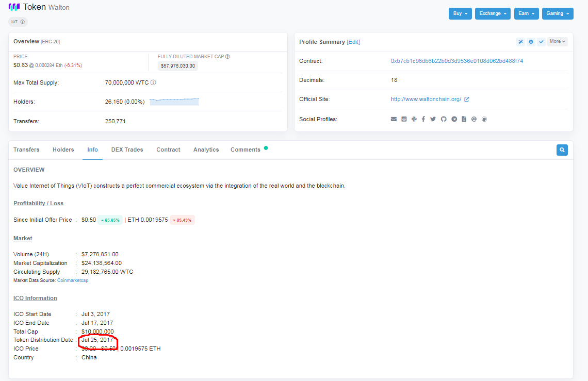Click the info icon on the IoT tag
Image resolution: width=588 pixels, height=381 pixels.
click(23, 22)
